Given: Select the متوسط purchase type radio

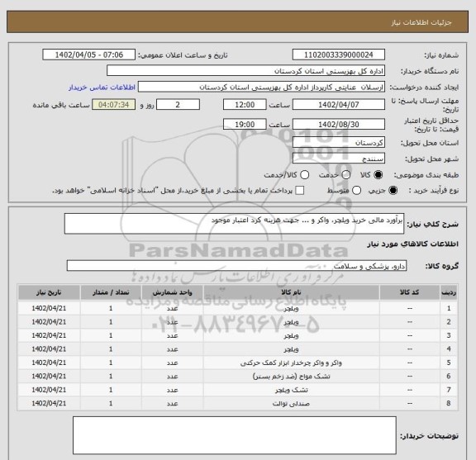Looking at the screenshot, I should point(356,191).
